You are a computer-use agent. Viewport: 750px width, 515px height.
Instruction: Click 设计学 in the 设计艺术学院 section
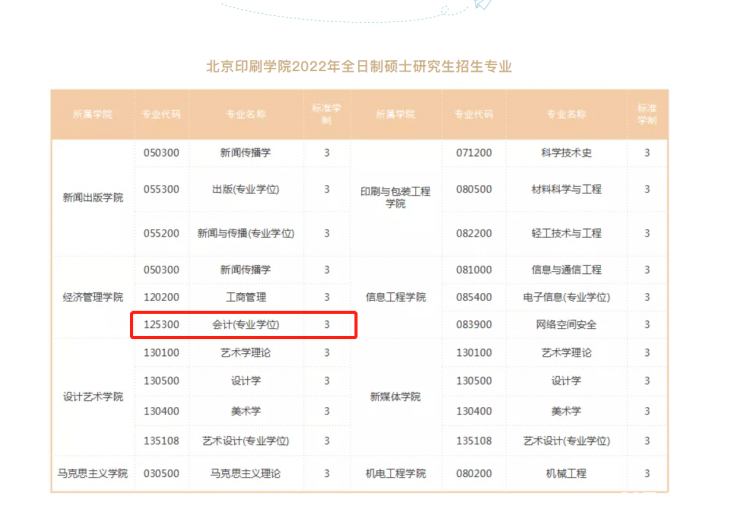[x=246, y=381]
